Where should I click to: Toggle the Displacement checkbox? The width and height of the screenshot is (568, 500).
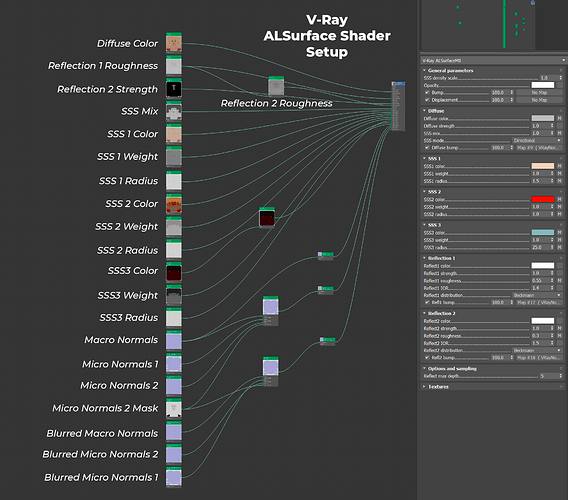click(x=427, y=100)
